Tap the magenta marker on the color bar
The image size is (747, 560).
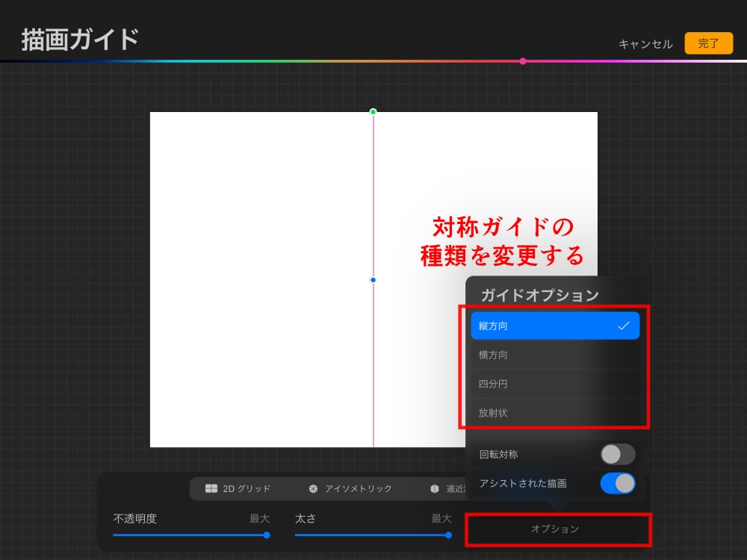point(522,61)
